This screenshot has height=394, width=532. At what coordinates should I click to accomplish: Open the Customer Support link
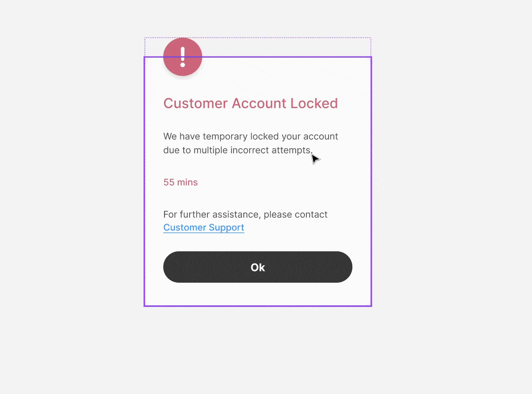203,228
